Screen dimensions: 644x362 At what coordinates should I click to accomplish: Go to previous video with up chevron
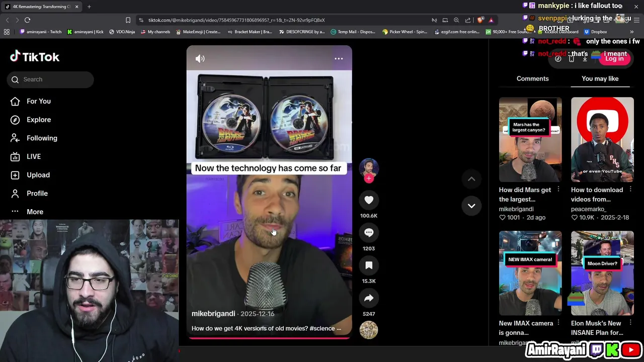click(471, 179)
